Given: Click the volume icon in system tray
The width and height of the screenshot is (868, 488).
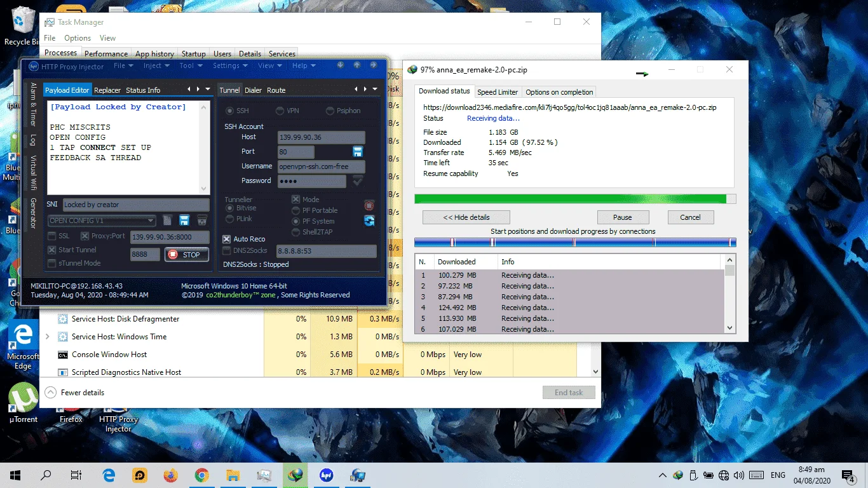Looking at the screenshot, I should pos(738,475).
